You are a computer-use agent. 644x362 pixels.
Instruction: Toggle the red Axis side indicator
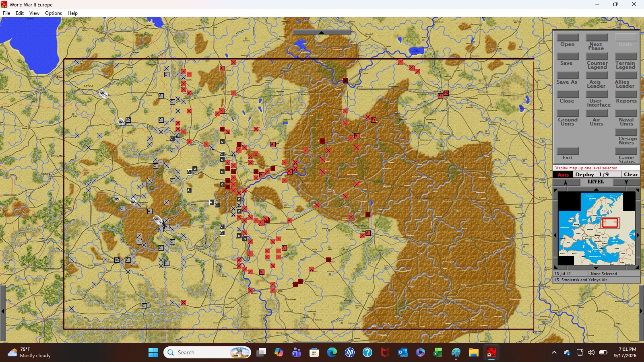tap(563, 175)
